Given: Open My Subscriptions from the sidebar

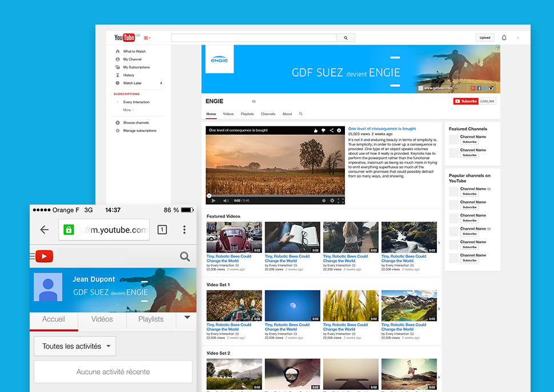Looking at the screenshot, I should [x=137, y=67].
